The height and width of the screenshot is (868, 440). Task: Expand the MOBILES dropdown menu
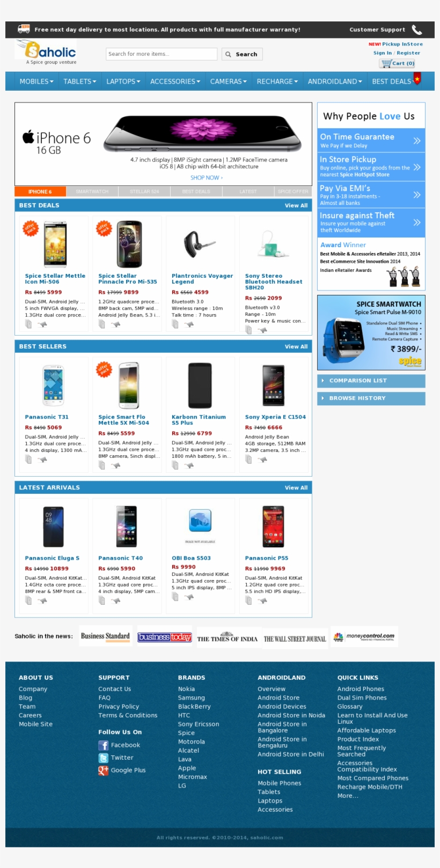tap(36, 81)
